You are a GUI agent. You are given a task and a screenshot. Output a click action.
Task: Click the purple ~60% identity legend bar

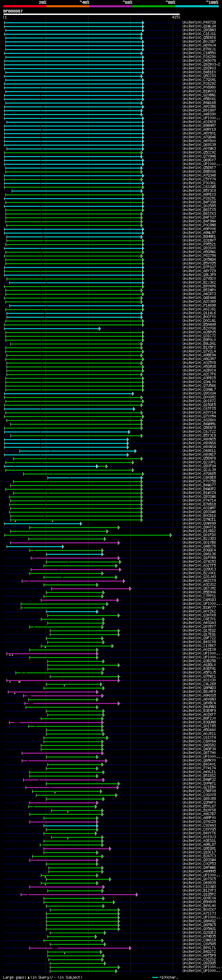[x=111, y=6]
